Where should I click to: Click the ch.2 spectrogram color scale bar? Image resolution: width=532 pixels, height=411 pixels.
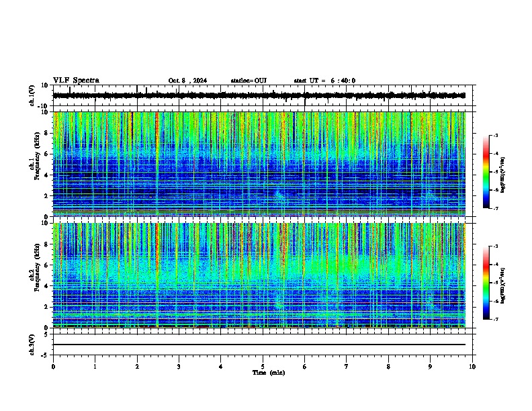[x=486, y=283]
